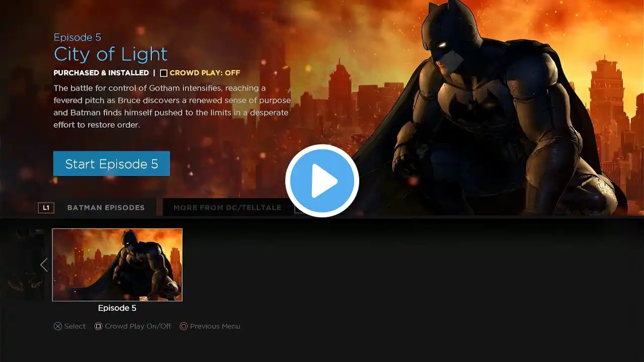
Task: Click the Crowd Play On/Off hint text
Action: 138,326
